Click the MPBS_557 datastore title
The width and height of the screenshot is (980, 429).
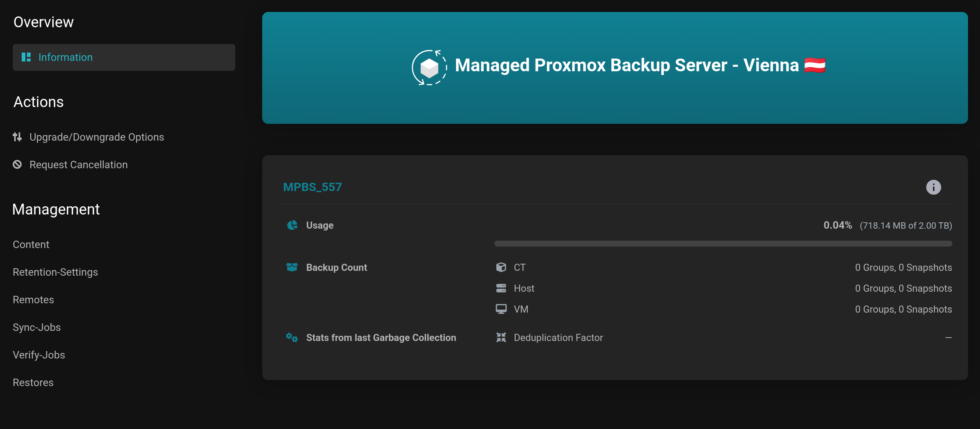click(312, 187)
